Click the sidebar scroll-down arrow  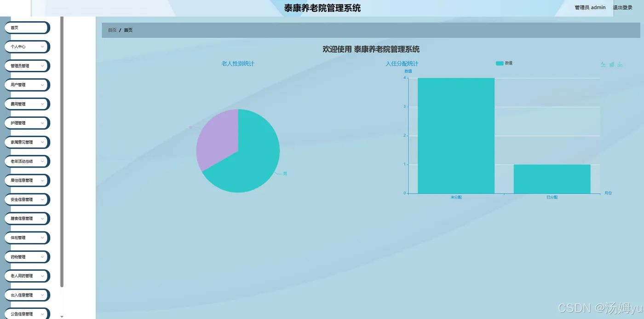(x=62, y=316)
